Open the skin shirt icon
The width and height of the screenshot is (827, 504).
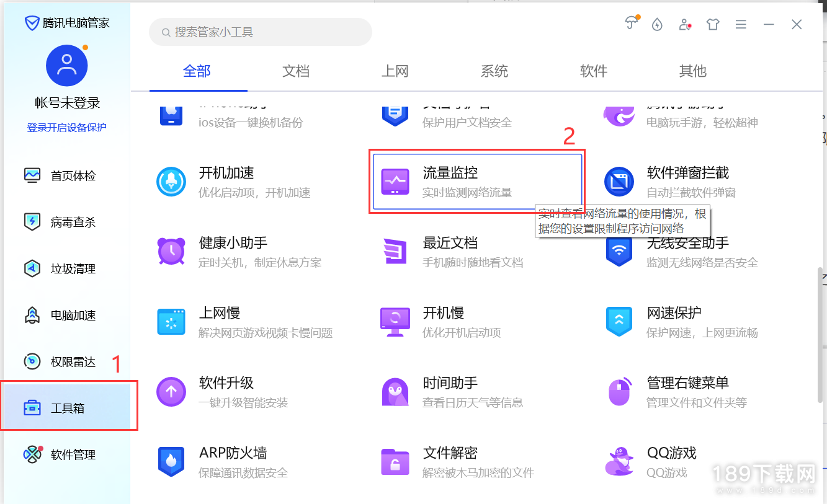[x=713, y=24]
